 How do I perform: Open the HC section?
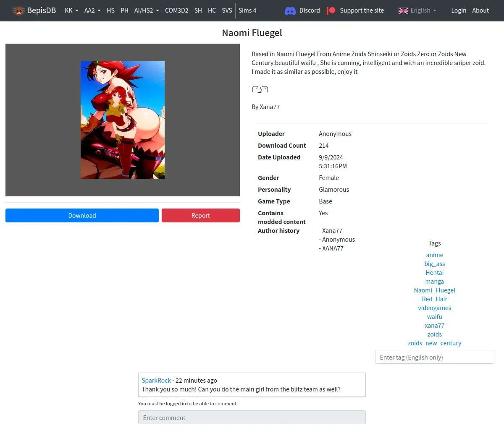[x=212, y=10]
